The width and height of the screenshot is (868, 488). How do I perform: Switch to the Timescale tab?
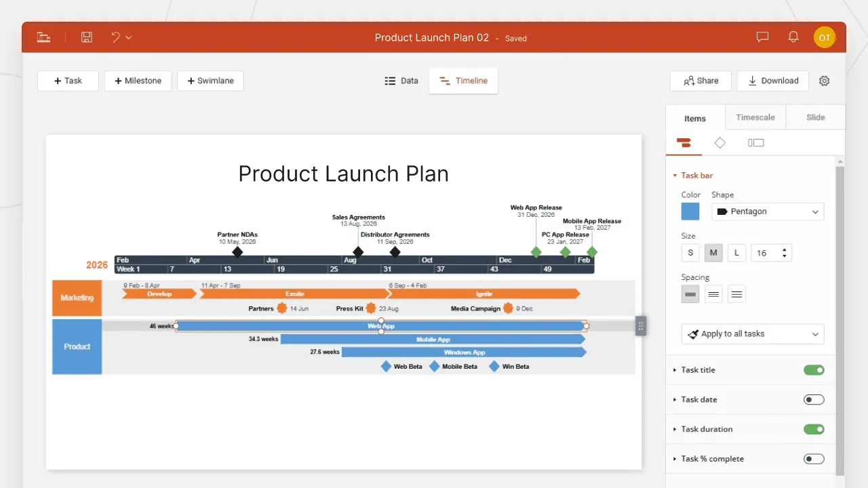pyautogui.click(x=755, y=117)
